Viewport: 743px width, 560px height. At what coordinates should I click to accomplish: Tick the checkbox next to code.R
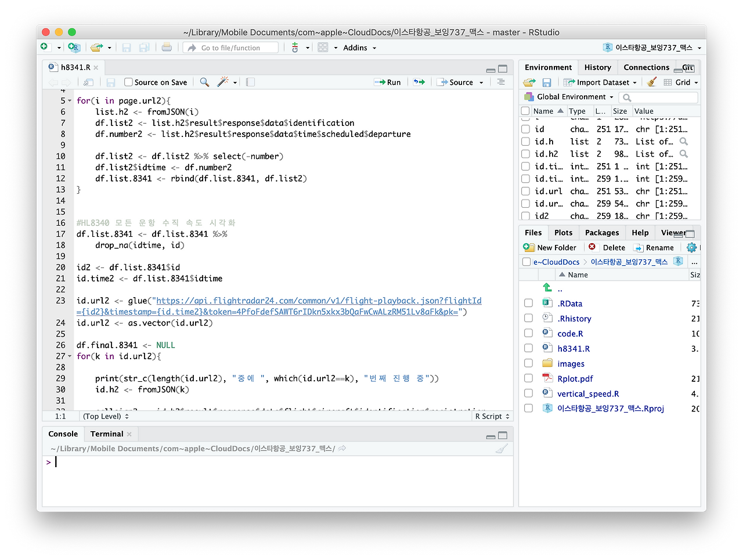528,333
